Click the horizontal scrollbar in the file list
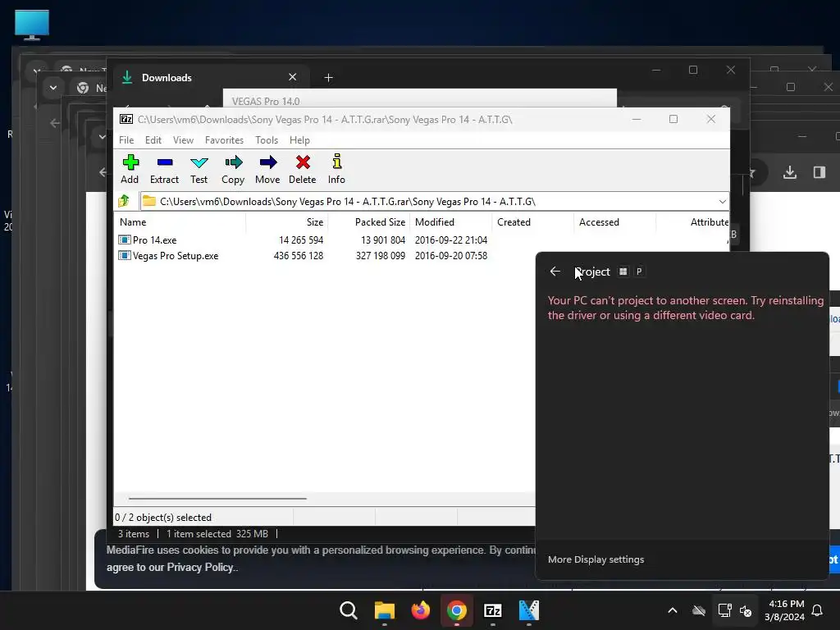The width and height of the screenshot is (840, 630). (217, 498)
